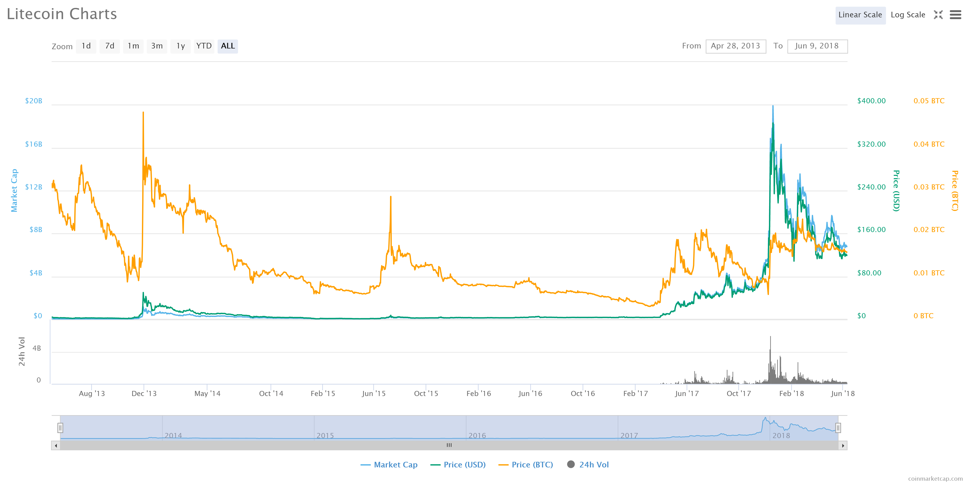Screen dimensions: 980x484
Task: Click the navigator scrollbar thumb
Action: tap(449, 445)
